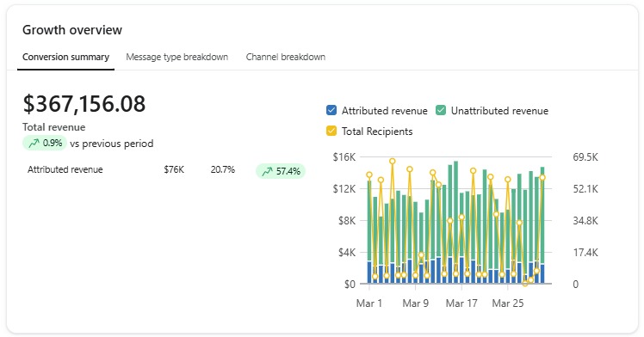Click the $12K y-axis label
The image size is (644, 337).
tap(344, 188)
